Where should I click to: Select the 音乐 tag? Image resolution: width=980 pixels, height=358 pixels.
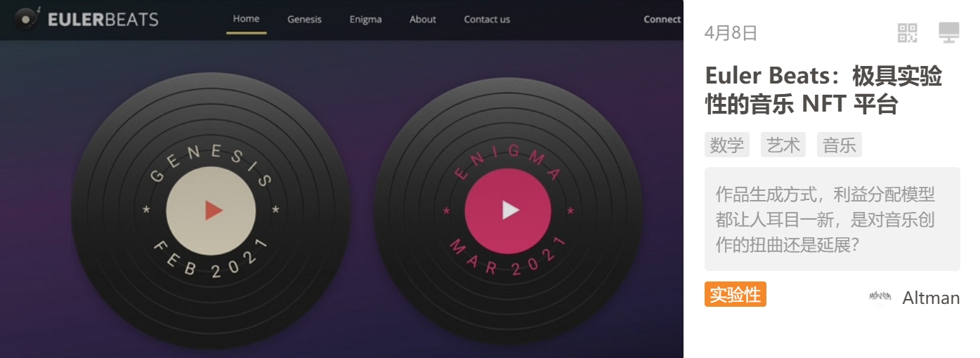pos(839,145)
